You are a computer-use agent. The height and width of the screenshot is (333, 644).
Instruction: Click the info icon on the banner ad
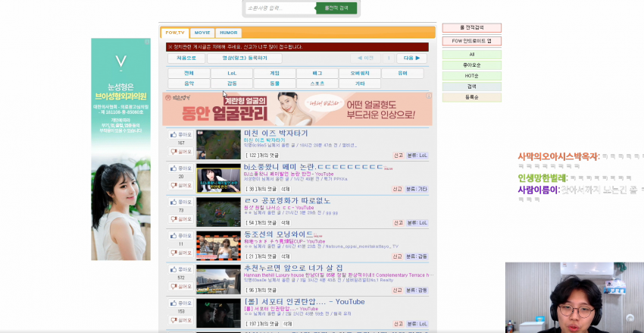point(429,96)
